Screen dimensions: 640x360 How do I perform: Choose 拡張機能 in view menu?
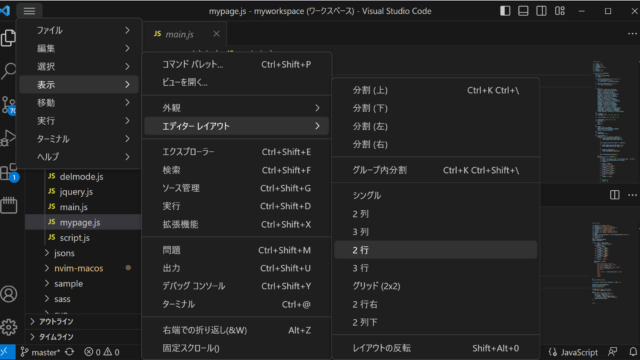pos(237,224)
